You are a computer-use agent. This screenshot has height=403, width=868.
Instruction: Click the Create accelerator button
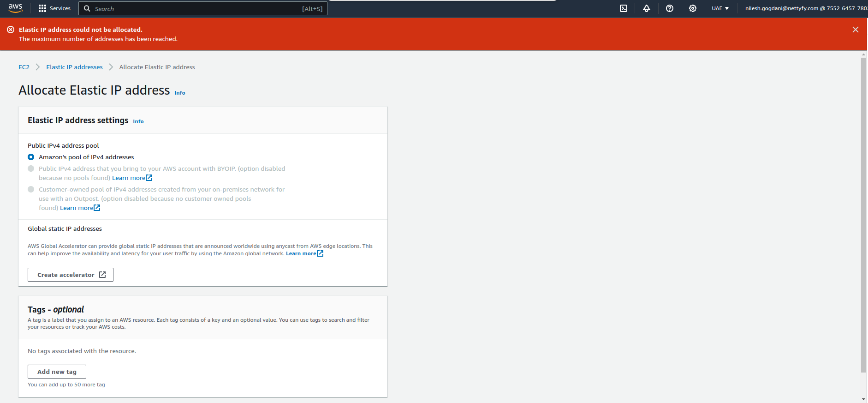pyautogui.click(x=71, y=275)
